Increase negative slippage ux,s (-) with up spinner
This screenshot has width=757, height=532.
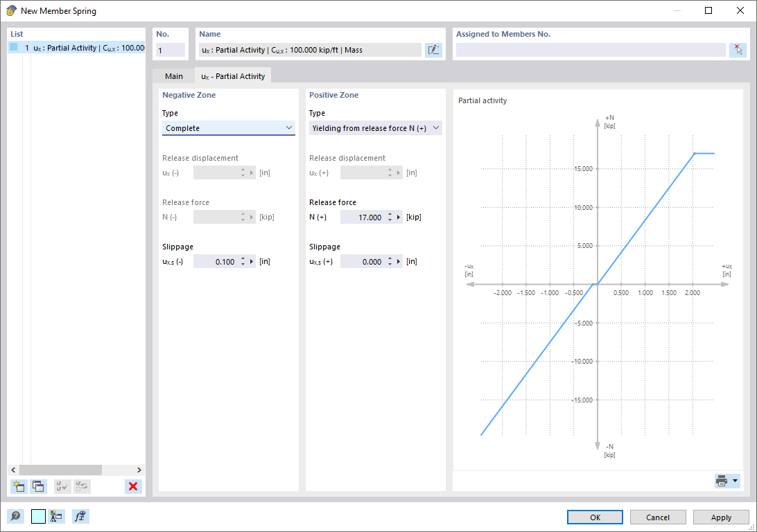(243, 259)
